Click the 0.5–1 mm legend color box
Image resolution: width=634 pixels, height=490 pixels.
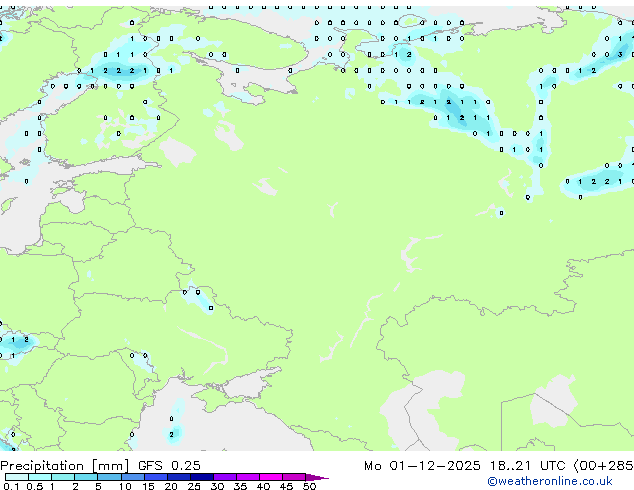click(x=40, y=477)
